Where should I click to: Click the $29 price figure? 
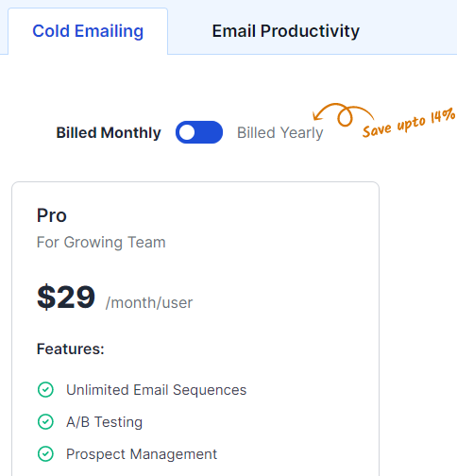[66, 297]
